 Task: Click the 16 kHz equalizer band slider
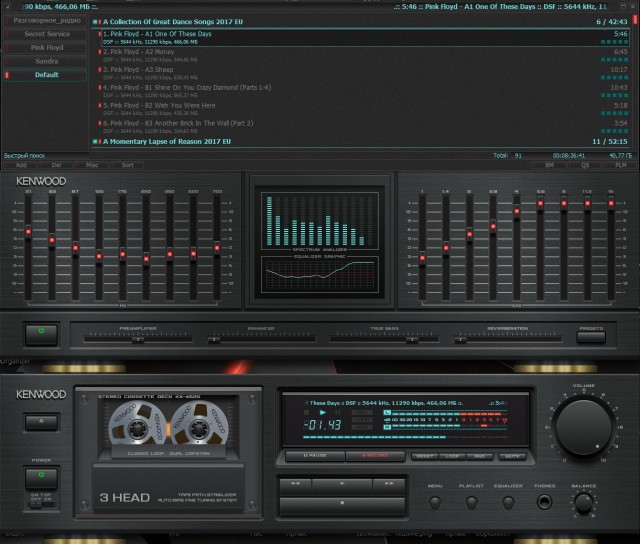coord(611,247)
